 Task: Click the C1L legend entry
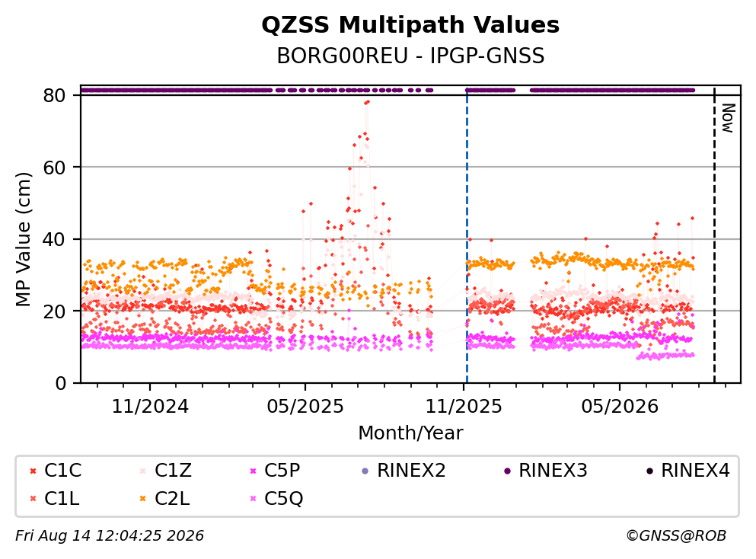[55, 498]
